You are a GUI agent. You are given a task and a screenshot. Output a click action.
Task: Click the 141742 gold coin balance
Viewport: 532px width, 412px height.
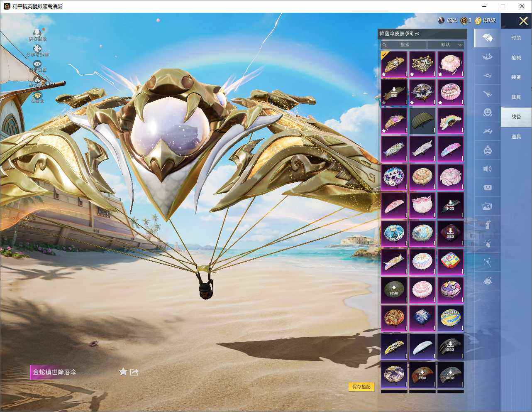(x=485, y=20)
